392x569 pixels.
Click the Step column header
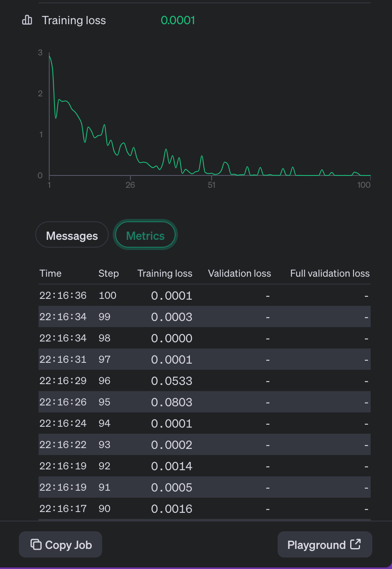(108, 273)
